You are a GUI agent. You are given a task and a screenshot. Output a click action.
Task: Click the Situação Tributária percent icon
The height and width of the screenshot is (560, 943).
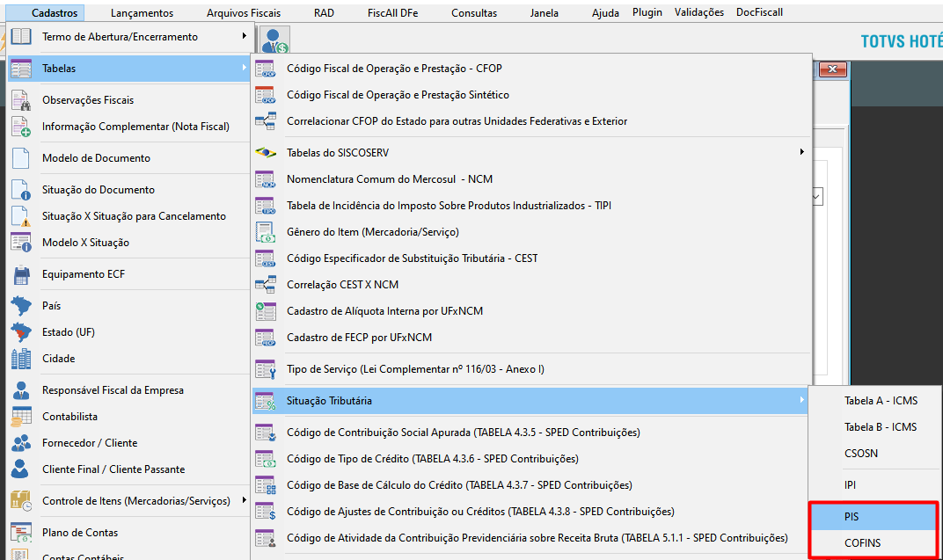266,401
